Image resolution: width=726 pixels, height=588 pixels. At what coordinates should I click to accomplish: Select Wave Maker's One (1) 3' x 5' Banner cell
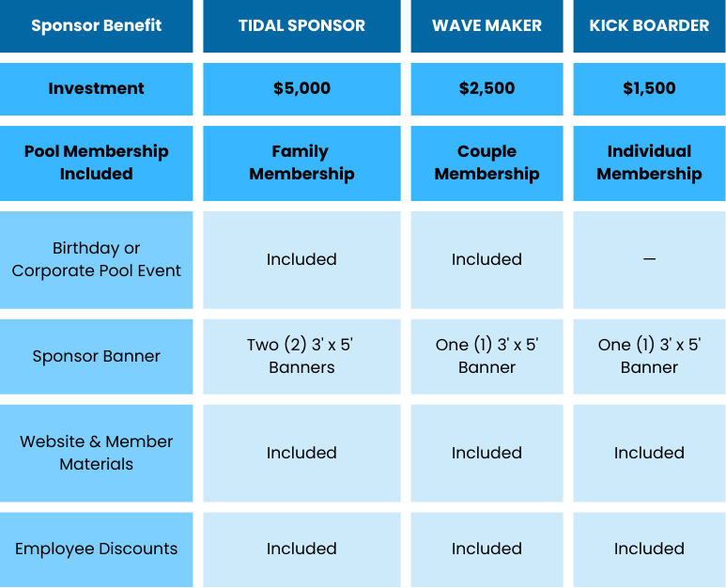487,356
